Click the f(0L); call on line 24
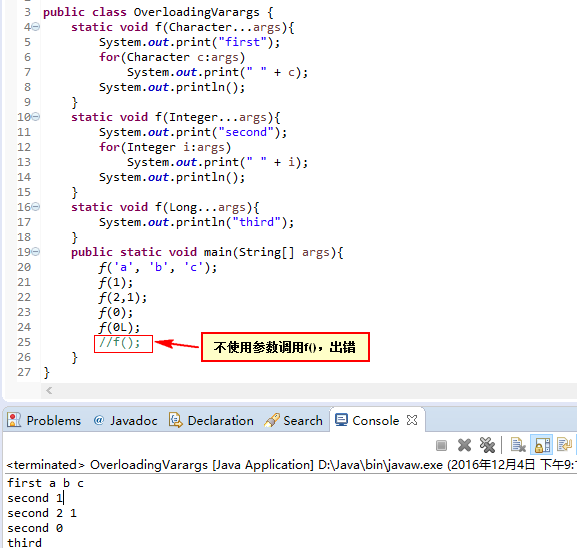Viewport: 577px width, 548px height. [x=119, y=328]
